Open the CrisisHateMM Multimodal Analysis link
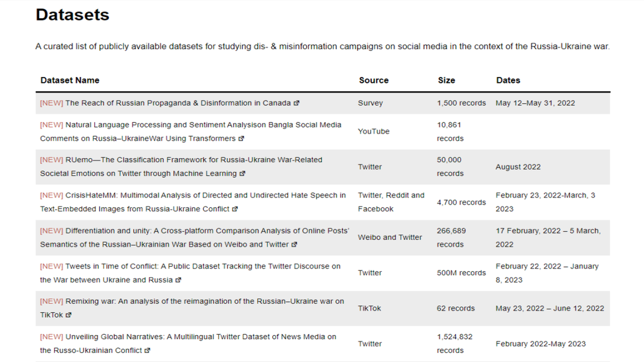Image resolution: width=644 pixels, height=362 pixels. point(205,195)
